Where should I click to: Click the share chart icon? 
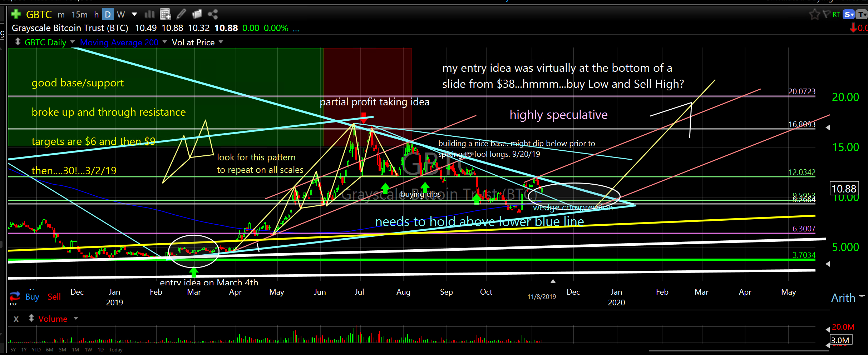point(213,14)
